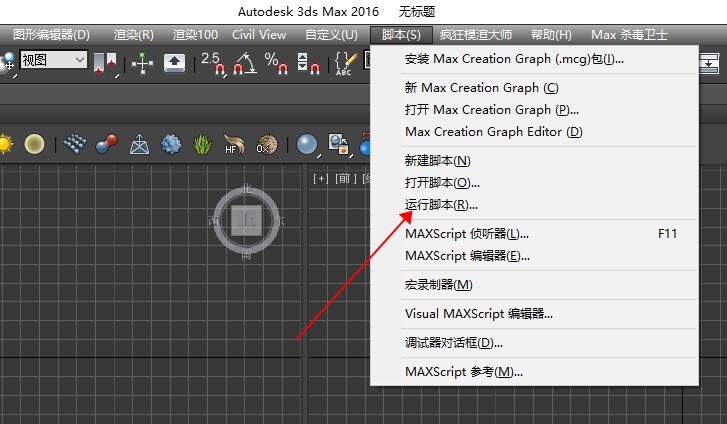727x424 pixels.
Task: Click the green grass icon
Action: 203,144
